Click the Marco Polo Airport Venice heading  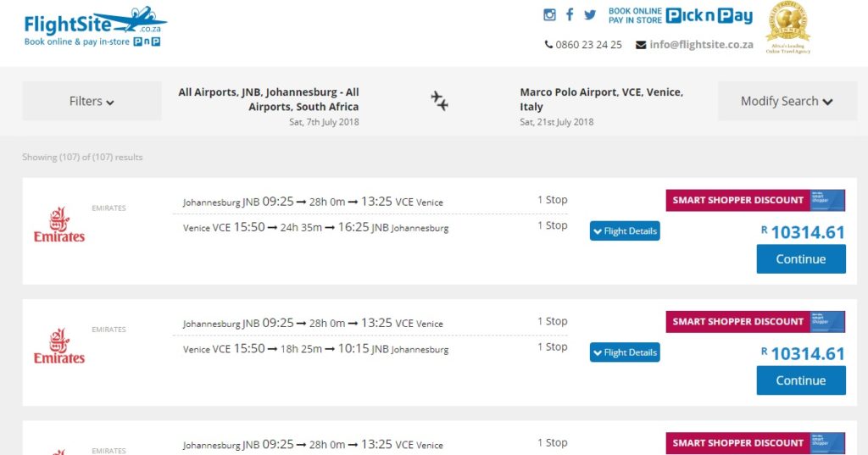(601, 100)
